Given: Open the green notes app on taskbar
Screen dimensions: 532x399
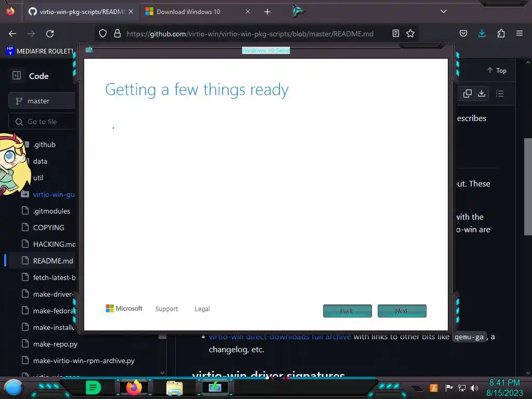Looking at the screenshot, I should click(93, 388).
